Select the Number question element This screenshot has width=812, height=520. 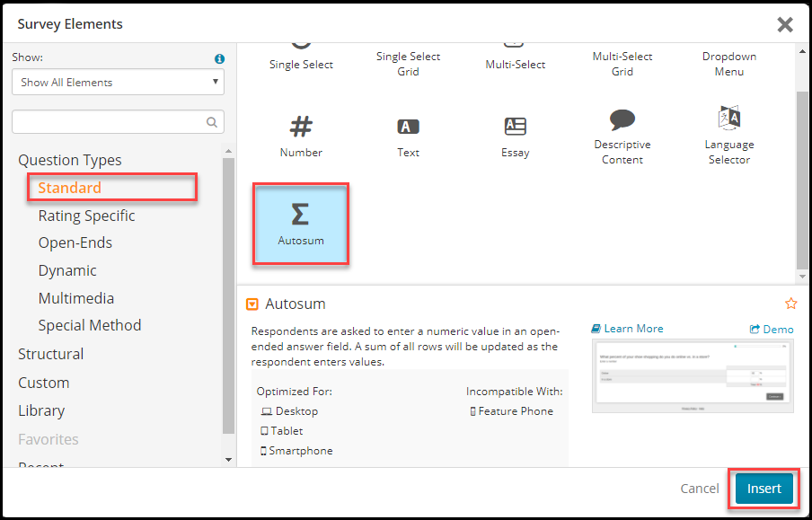coord(301,137)
